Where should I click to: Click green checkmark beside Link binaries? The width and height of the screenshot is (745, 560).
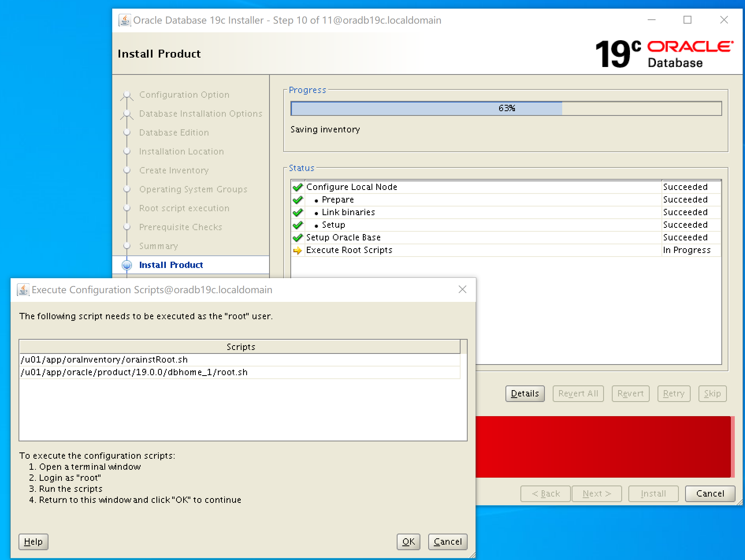tap(298, 212)
